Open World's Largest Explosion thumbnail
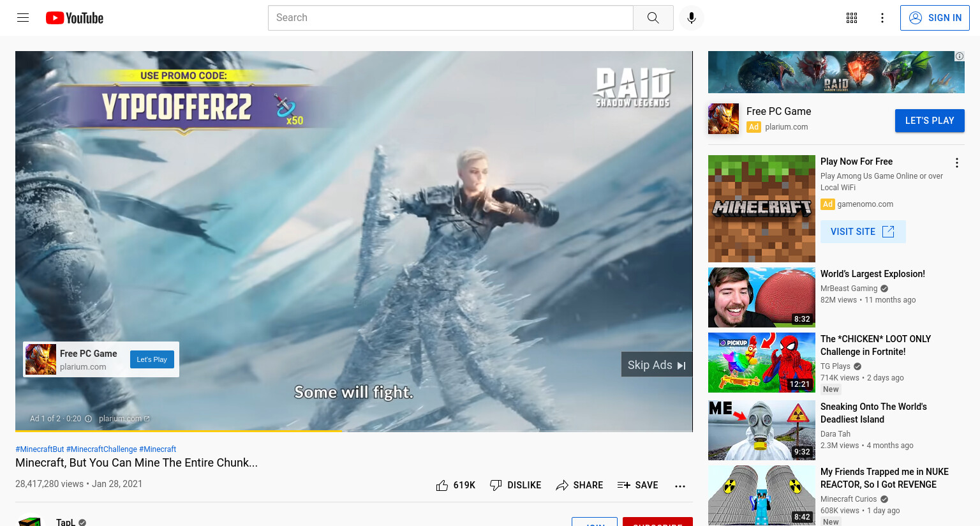Screen dimensions: 980x526 click(762, 297)
